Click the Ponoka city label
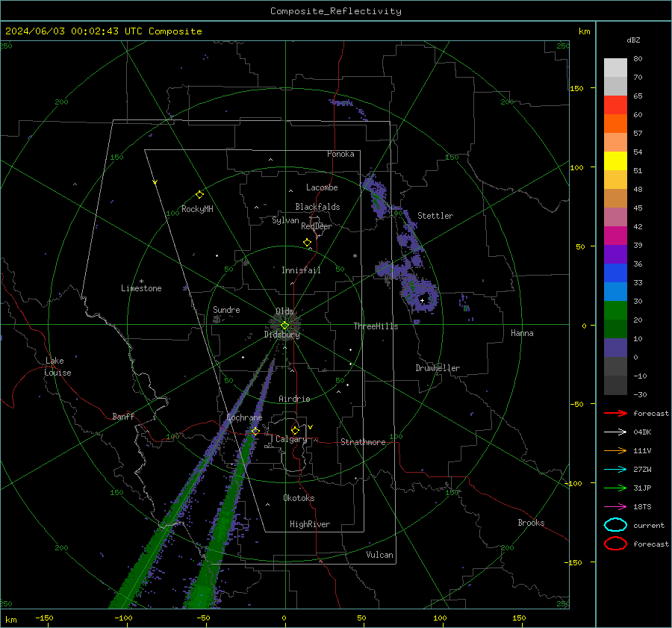672x628 pixels. pyautogui.click(x=340, y=154)
